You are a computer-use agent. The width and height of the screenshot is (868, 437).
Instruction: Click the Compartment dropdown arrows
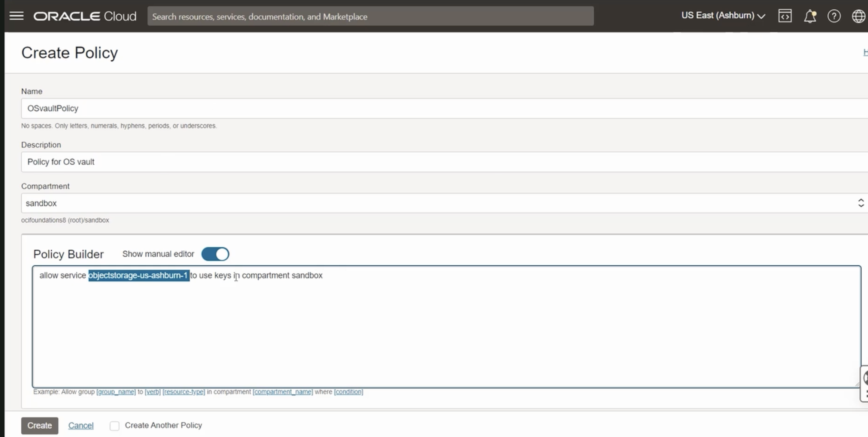[x=861, y=203]
